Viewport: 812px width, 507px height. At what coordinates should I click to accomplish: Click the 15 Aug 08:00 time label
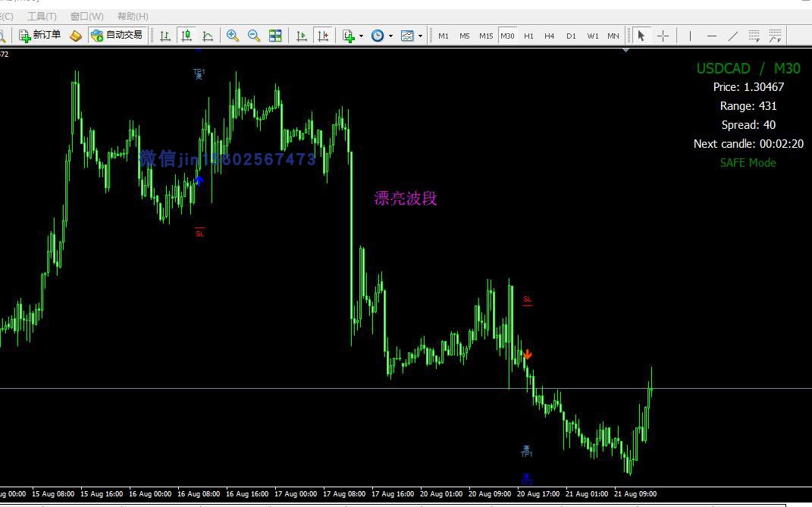[x=53, y=494]
